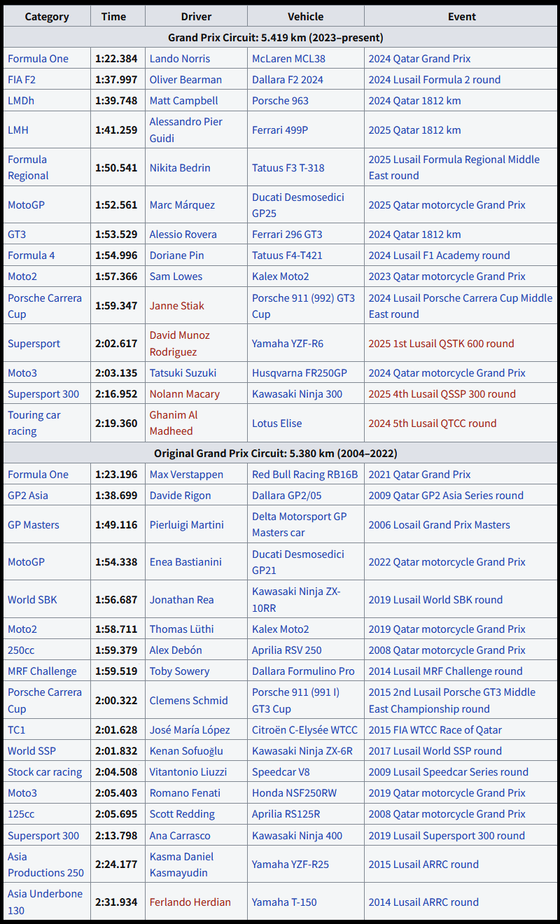Screen dimensions: 560x924
Task: Click the Porsche 963 vehicle link
Action: coord(280,101)
